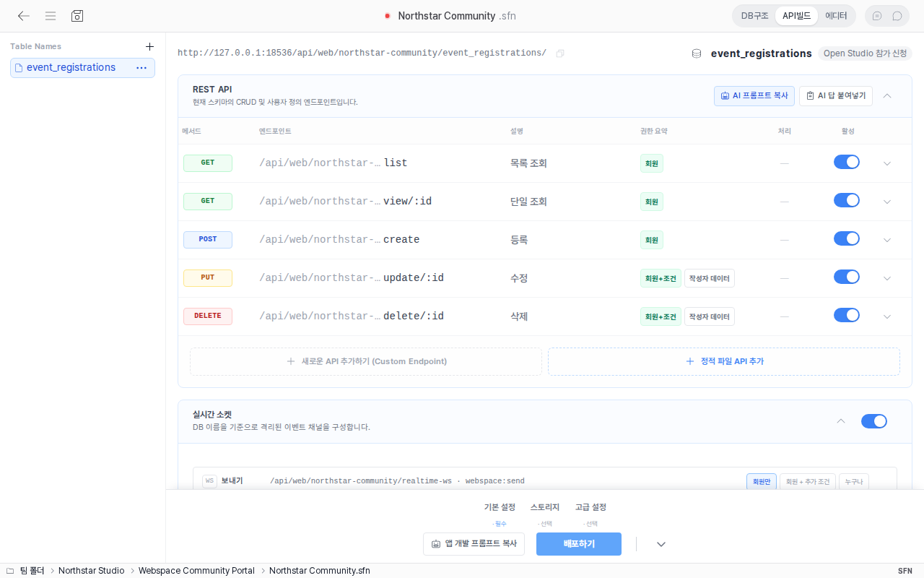The width and height of the screenshot is (924, 578).
Task: Click the back arrow icon
Action: tap(24, 16)
